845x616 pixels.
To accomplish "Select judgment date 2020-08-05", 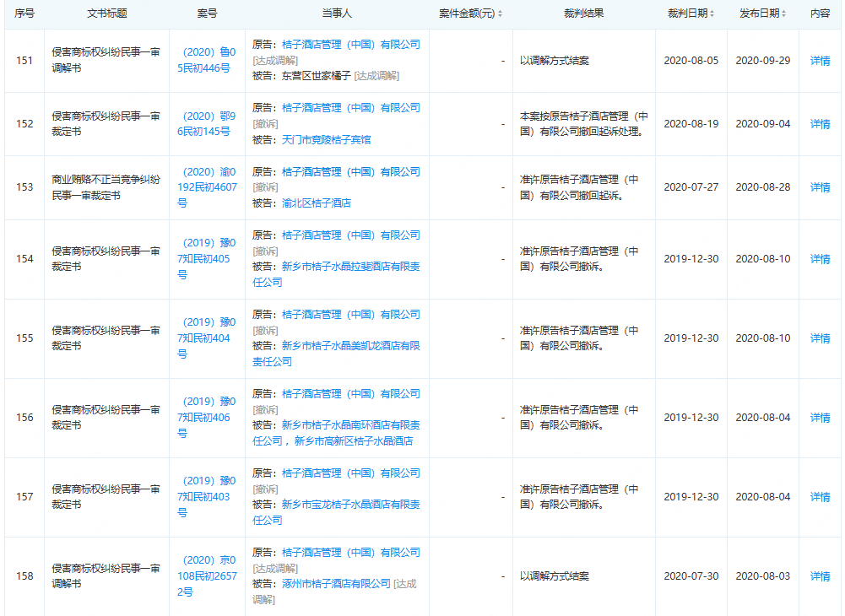I will [x=691, y=61].
